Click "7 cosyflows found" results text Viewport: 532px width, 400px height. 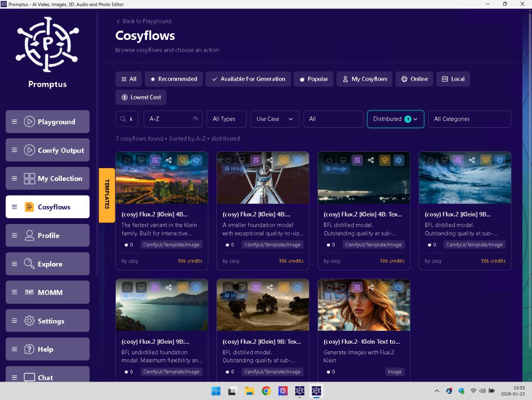pyautogui.click(x=139, y=138)
